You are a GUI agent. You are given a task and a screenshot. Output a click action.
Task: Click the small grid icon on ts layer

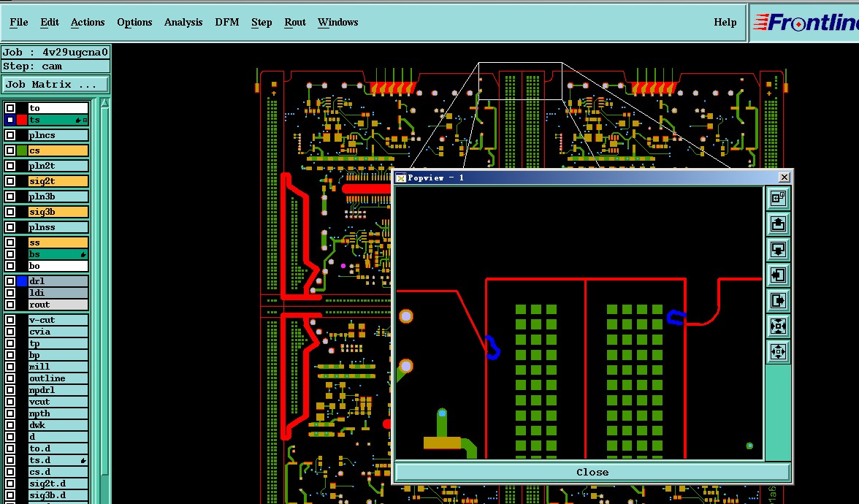point(85,120)
